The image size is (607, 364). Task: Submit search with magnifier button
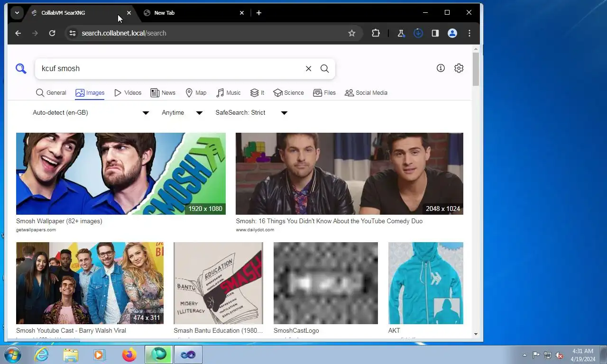325,69
